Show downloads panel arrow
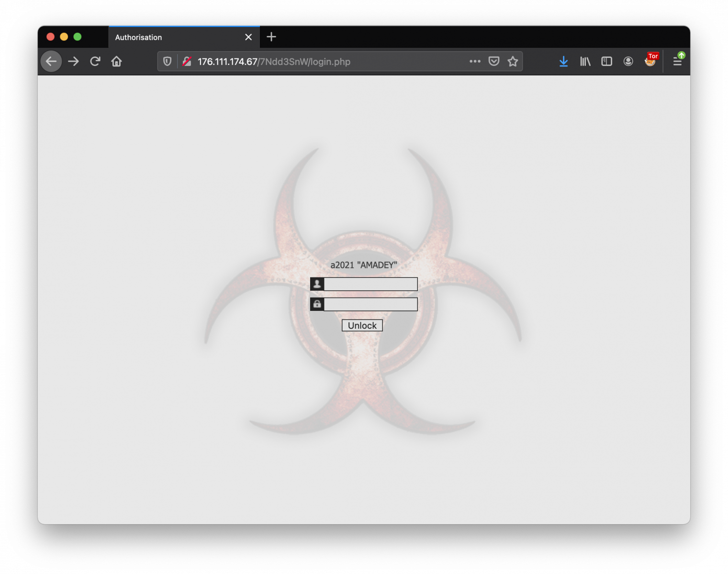The width and height of the screenshot is (728, 574). pos(564,61)
